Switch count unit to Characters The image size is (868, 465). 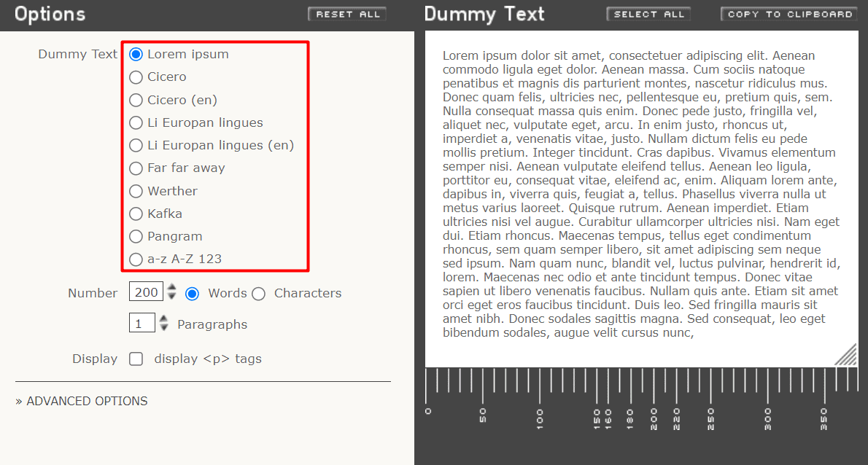click(x=258, y=294)
